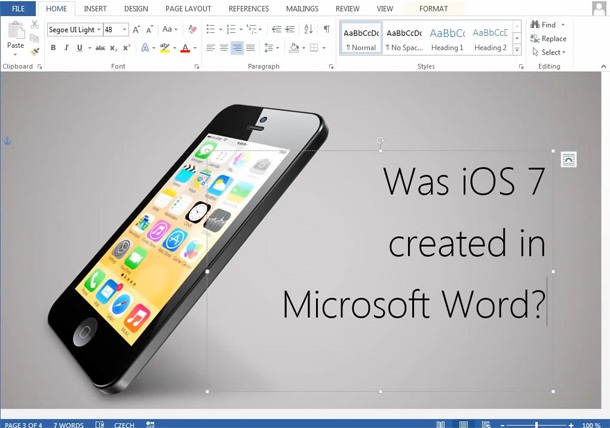Open Select dropdown in Editing

(x=549, y=52)
